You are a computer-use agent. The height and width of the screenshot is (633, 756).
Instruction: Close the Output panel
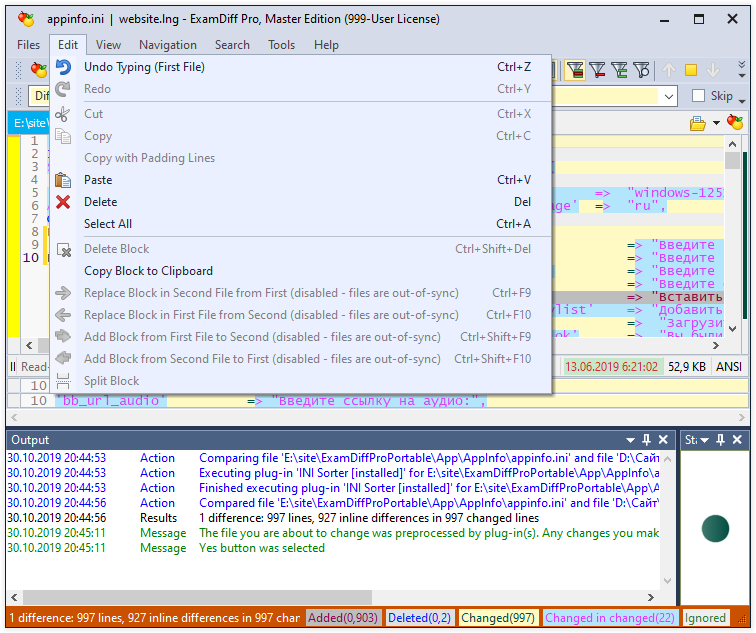pyautogui.click(x=663, y=440)
